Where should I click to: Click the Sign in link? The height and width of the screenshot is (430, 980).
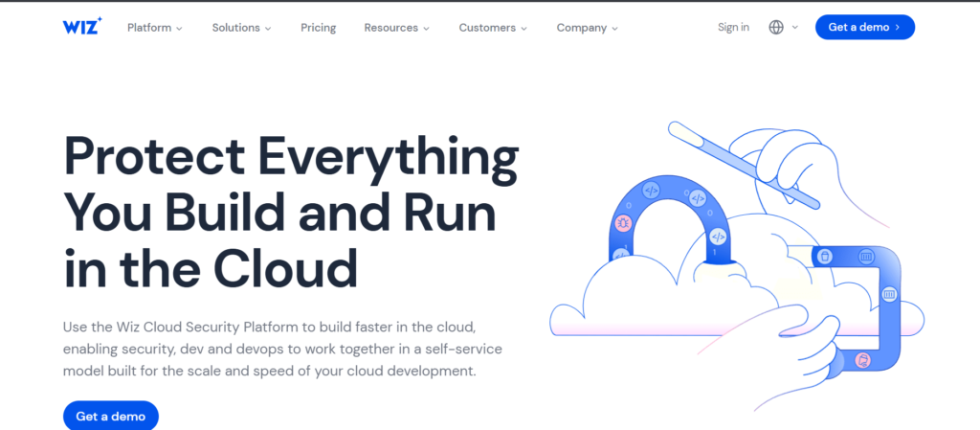pyautogui.click(x=733, y=27)
